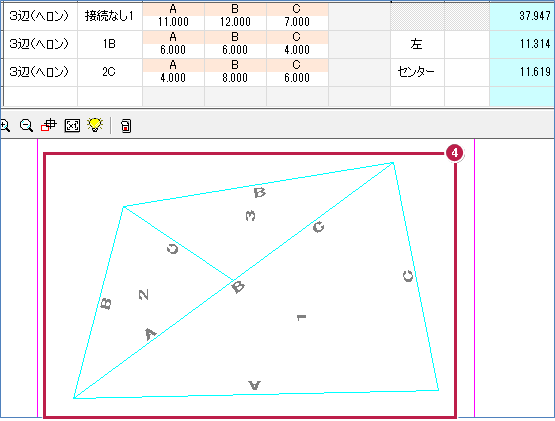Select the area result 37.947 cell
The width and height of the screenshot is (555, 421).
point(522,16)
